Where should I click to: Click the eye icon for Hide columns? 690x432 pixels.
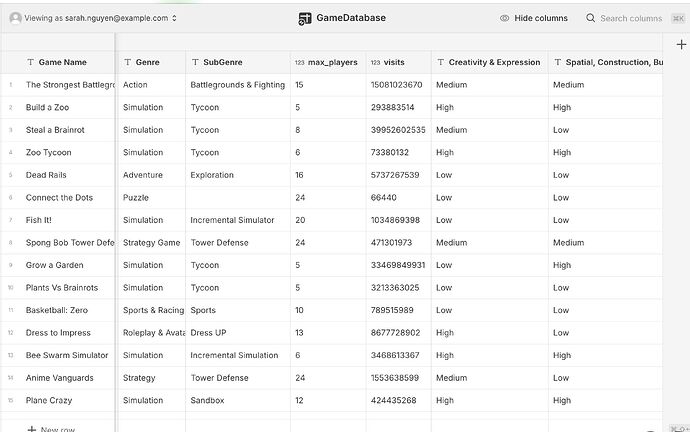click(x=504, y=18)
